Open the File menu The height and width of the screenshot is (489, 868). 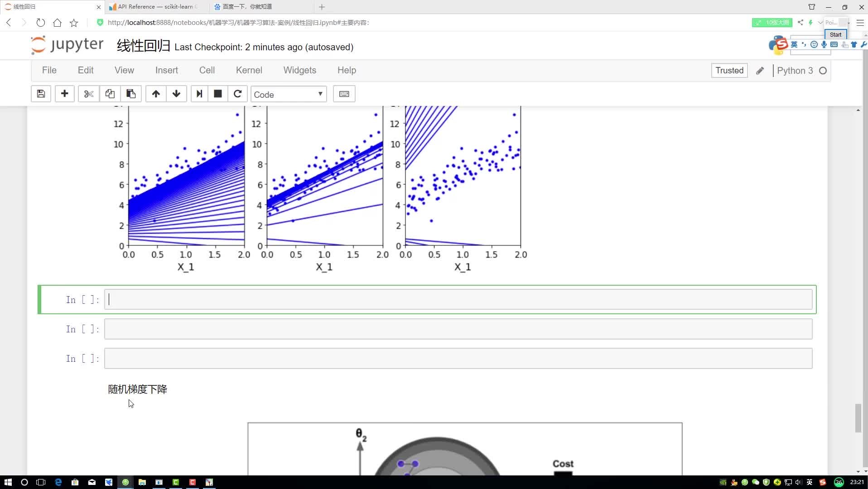tap(49, 70)
